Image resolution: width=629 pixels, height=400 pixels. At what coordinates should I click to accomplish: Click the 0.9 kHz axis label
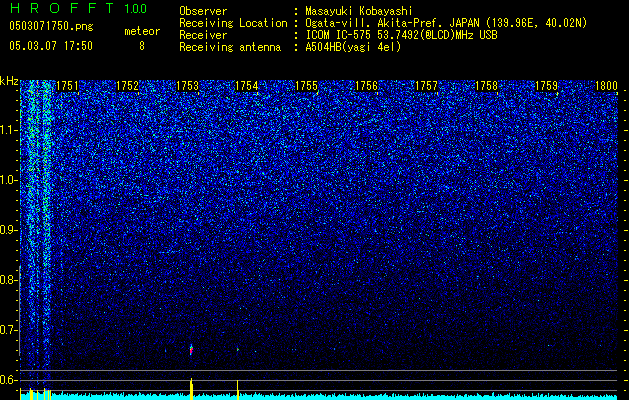point(9,230)
